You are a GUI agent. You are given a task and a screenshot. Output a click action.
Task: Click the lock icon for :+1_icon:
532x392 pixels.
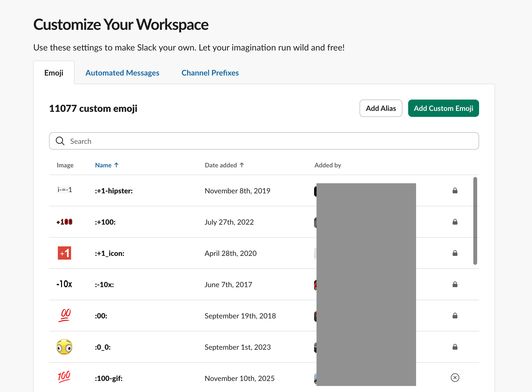(x=455, y=253)
